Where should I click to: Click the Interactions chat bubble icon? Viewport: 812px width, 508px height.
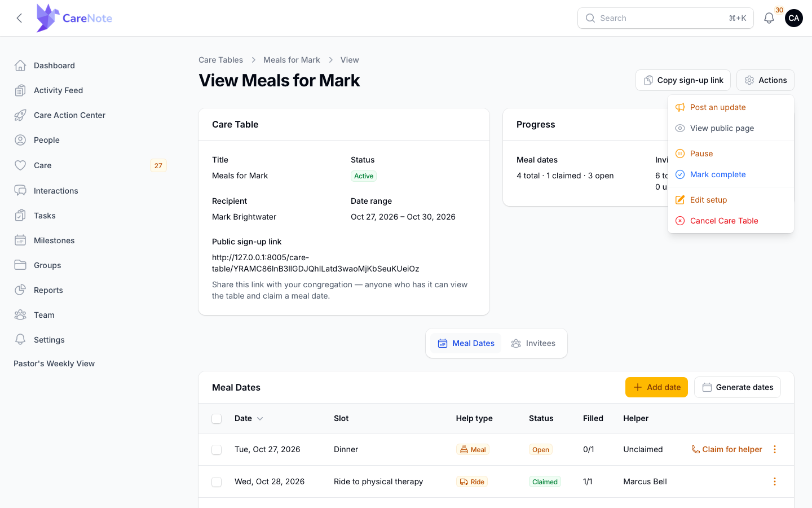[x=20, y=191]
